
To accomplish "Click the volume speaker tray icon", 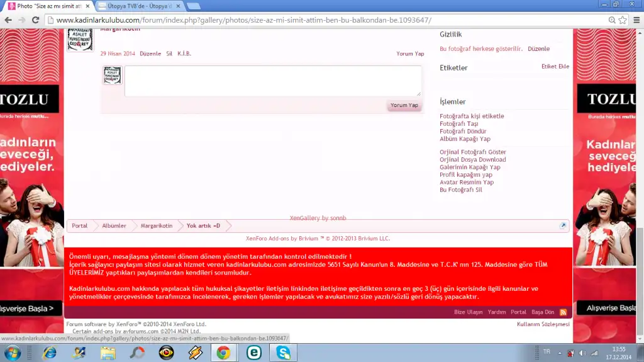I will [582, 353].
